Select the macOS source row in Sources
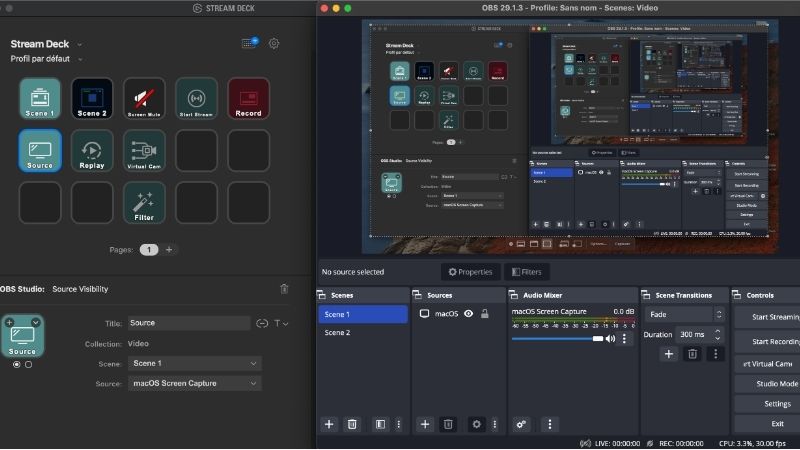Image resolution: width=800 pixels, height=450 pixels. point(458,314)
